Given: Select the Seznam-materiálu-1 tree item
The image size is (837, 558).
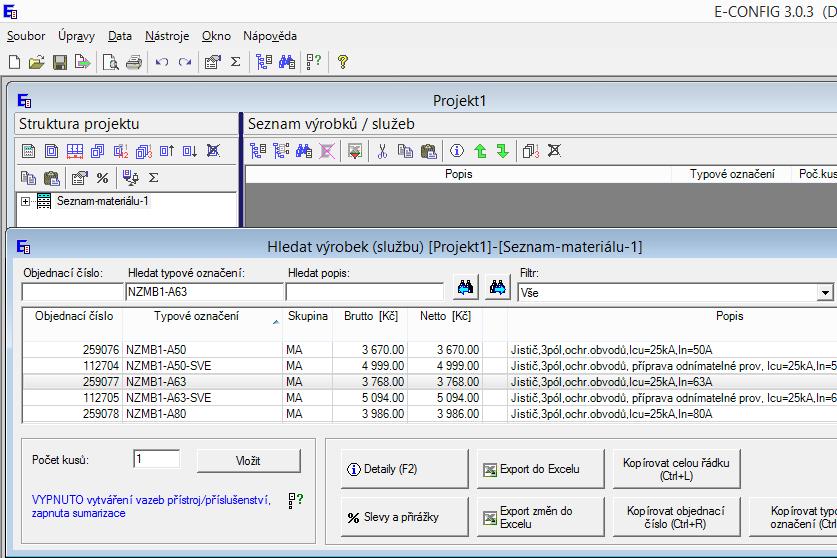Looking at the screenshot, I should (102, 201).
